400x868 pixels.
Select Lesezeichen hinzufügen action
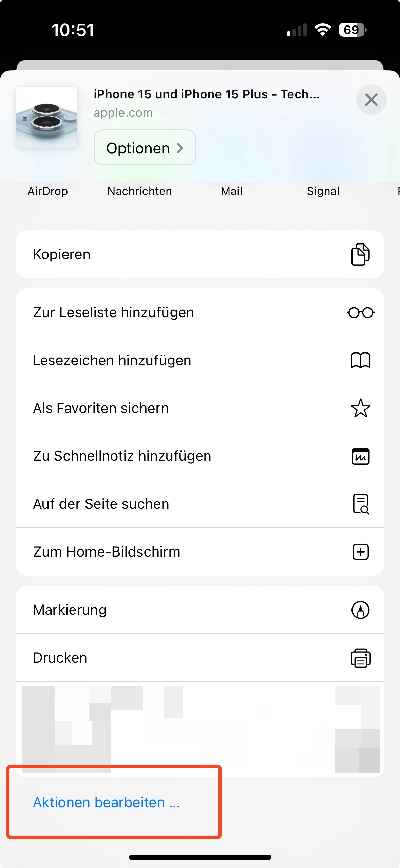pyautogui.click(x=112, y=360)
